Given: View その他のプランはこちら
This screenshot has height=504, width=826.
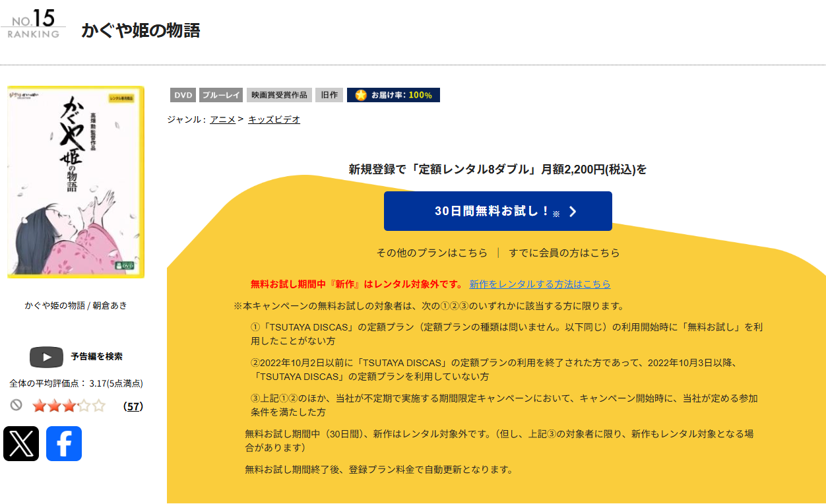Looking at the screenshot, I should coord(431,253).
